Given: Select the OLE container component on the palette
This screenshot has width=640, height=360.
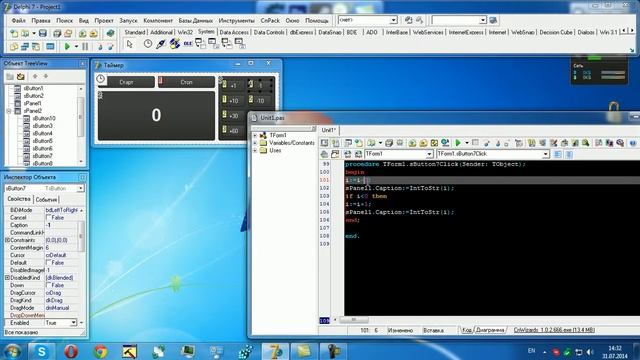Looking at the screenshot, I should pyautogui.click(x=188, y=43).
